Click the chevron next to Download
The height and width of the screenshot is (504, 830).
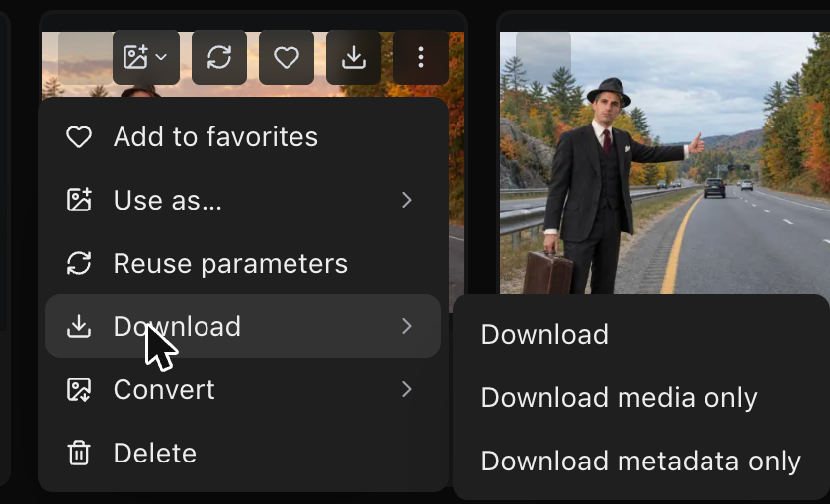[x=406, y=326]
